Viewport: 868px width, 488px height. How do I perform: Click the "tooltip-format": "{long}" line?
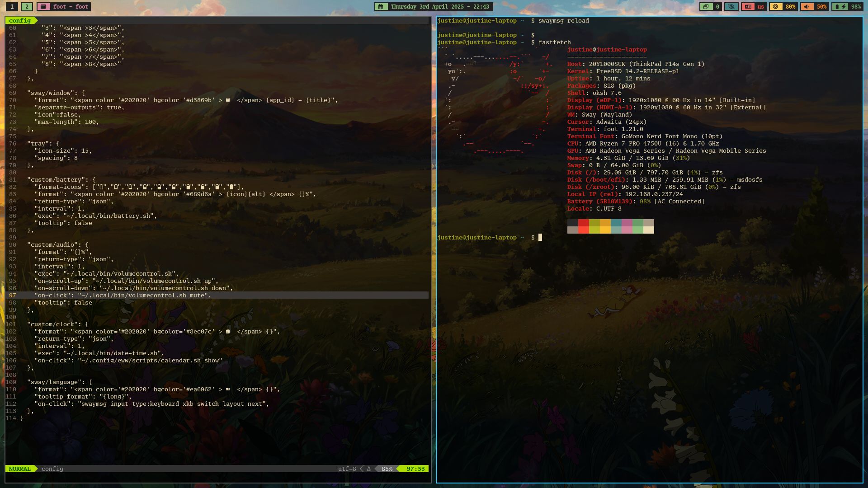83,396
